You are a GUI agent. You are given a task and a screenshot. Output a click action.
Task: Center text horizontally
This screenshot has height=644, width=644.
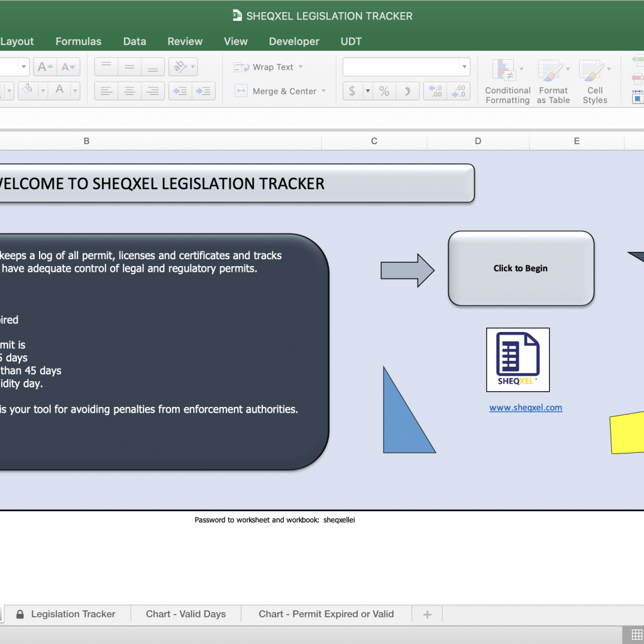[x=130, y=91]
